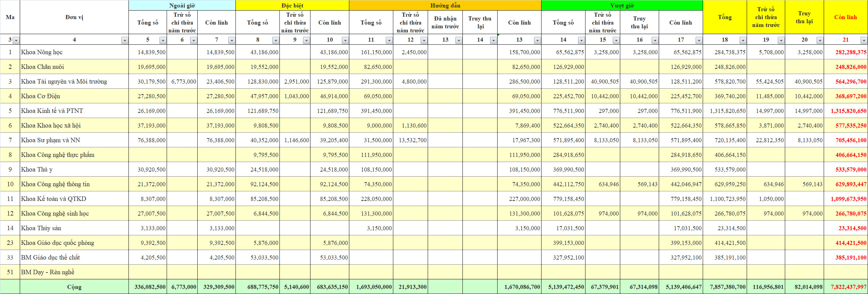Click the "Vượt giờ" group header
Image resolution: width=868 pixels, height=294 pixels.
point(622,5)
